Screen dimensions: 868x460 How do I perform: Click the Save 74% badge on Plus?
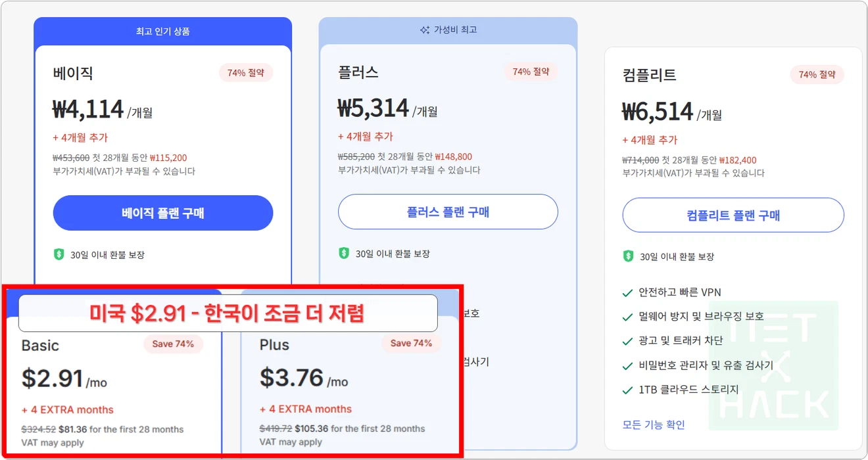[x=411, y=343]
